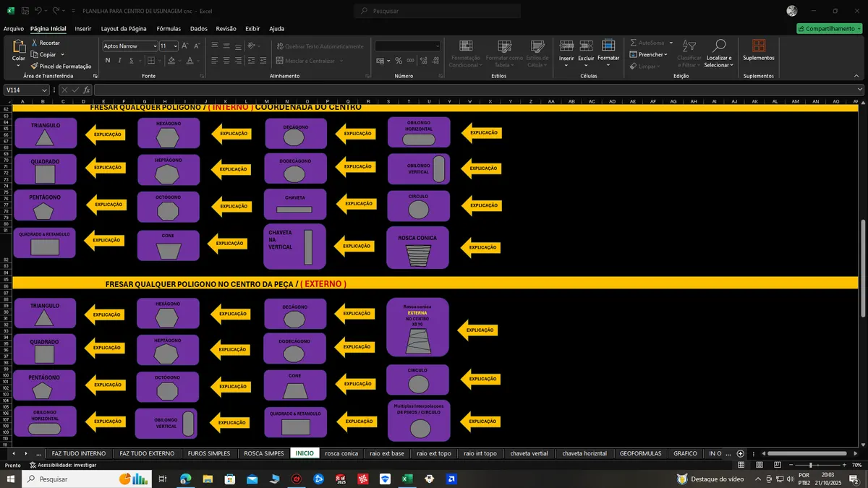
Task: Select the FAZ TUDO INTERNO sheet tab
Action: click(x=79, y=453)
